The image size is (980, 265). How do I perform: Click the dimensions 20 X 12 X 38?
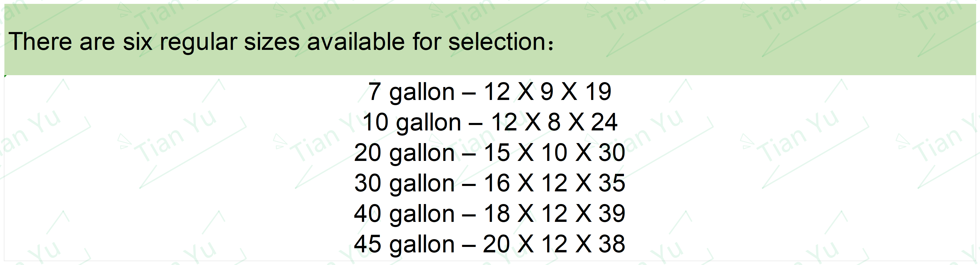tap(554, 244)
